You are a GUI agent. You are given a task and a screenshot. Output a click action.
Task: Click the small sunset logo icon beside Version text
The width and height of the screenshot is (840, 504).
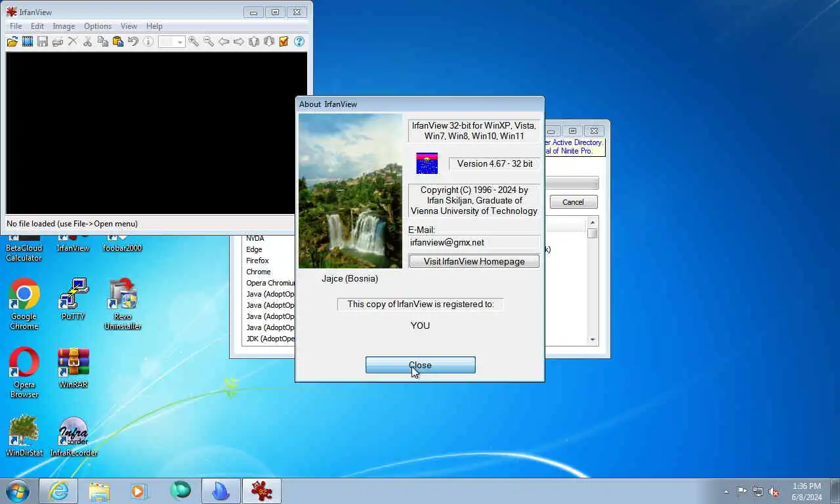point(427,163)
